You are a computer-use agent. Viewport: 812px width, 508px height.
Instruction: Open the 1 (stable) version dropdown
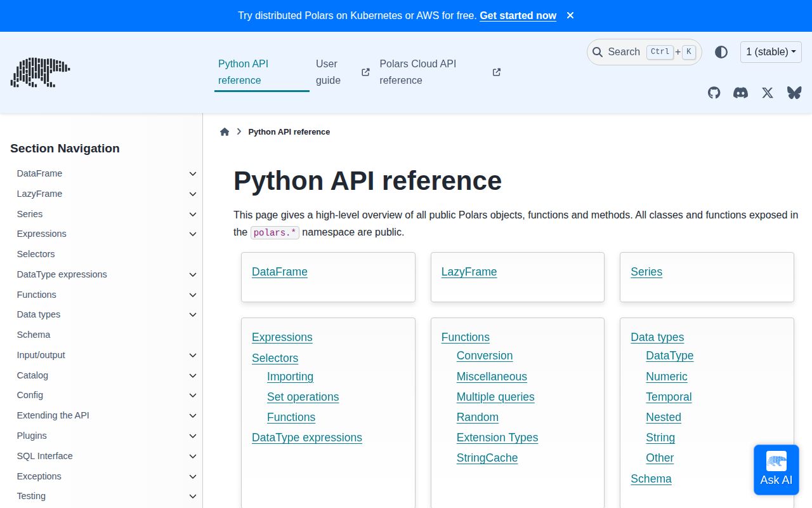(771, 52)
